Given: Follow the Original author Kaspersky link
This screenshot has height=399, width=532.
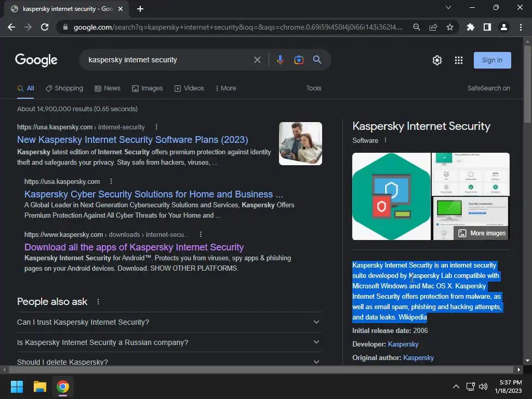Looking at the screenshot, I should [x=418, y=357].
